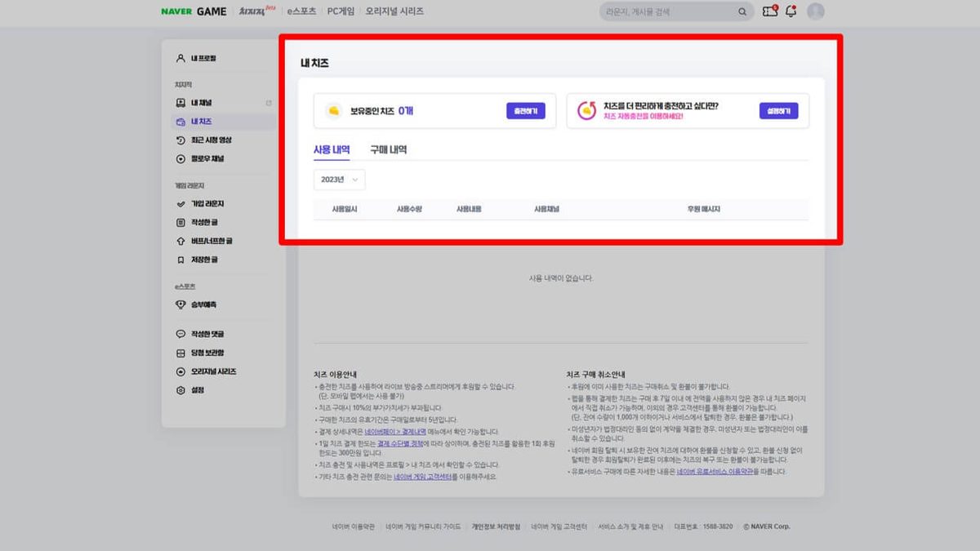This screenshot has width=980, height=551.
Task: Click the 최근 시청 영상 history icon
Action: (181, 140)
